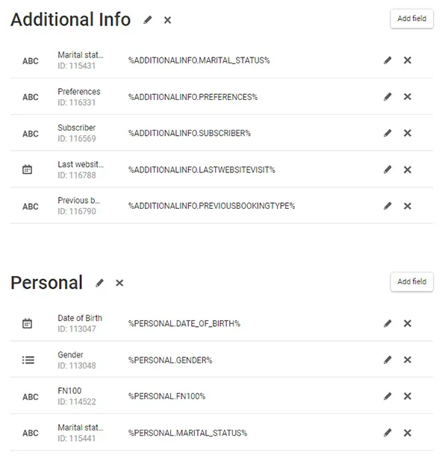Viewport: 448px width, 476px height.
Task: Delete the Subscriber field
Action: [x=408, y=134]
